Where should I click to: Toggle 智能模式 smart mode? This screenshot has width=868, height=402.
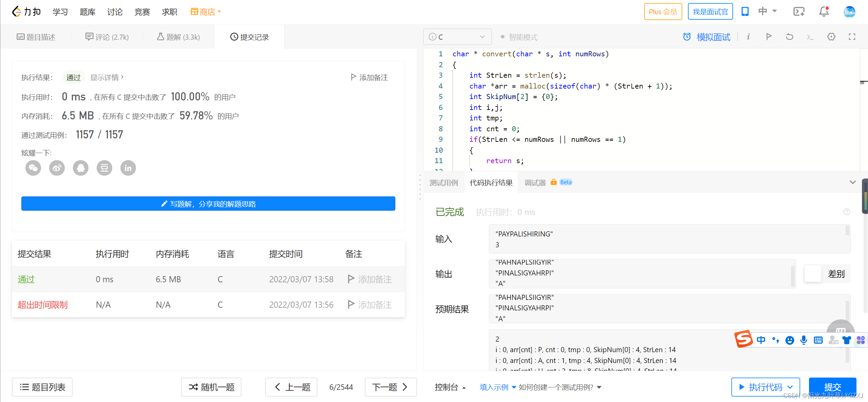[x=519, y=37]
